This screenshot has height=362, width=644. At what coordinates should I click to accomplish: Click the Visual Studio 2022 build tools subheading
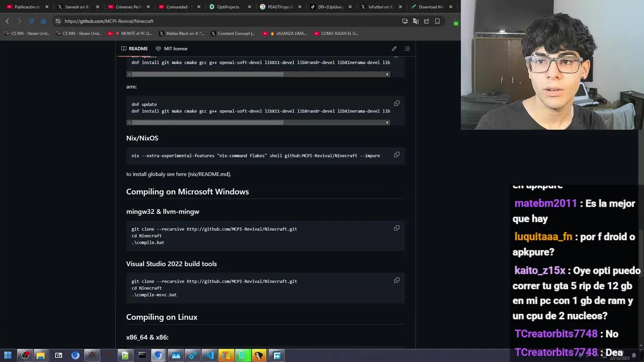(172, 263)
